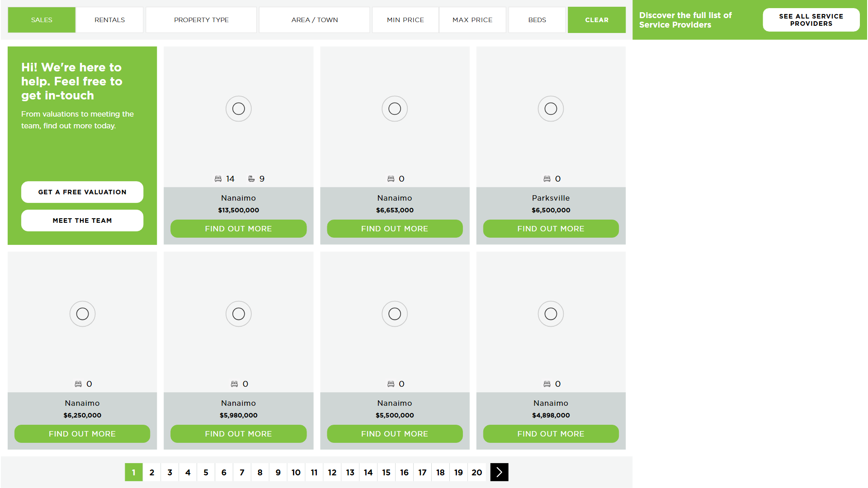This screenshot has width=868, height=488.
Task: Open the Property Type dropdown
Action: (x=201, y=20)
